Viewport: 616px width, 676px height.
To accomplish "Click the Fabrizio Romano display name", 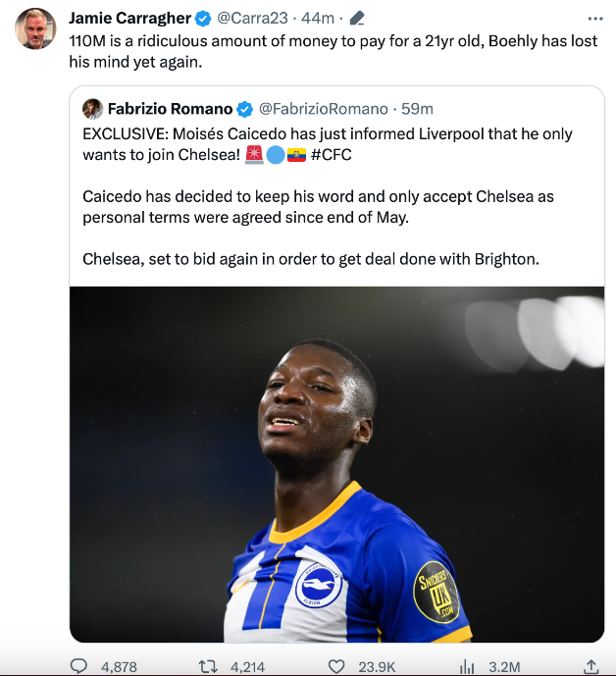I will click(x=170, y=108).
